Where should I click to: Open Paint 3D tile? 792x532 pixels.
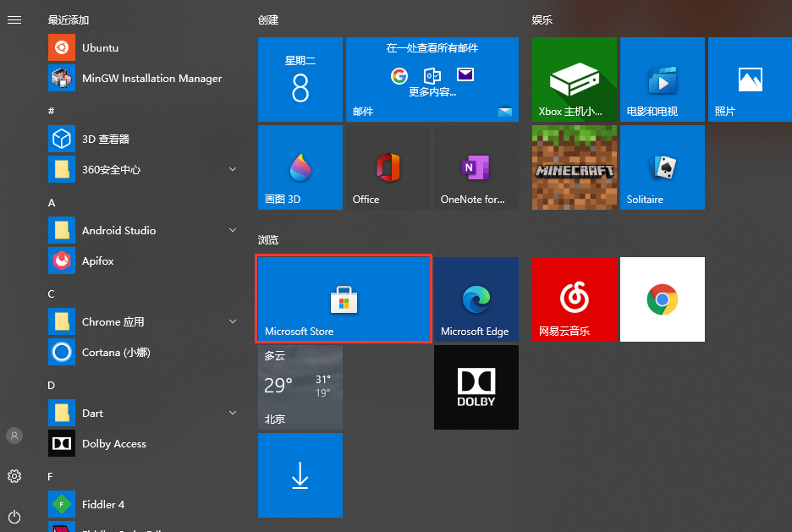pos(300,167)
